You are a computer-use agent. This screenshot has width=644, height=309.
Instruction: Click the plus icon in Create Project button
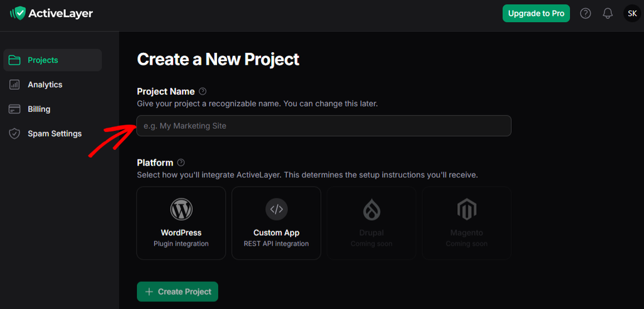149,292
